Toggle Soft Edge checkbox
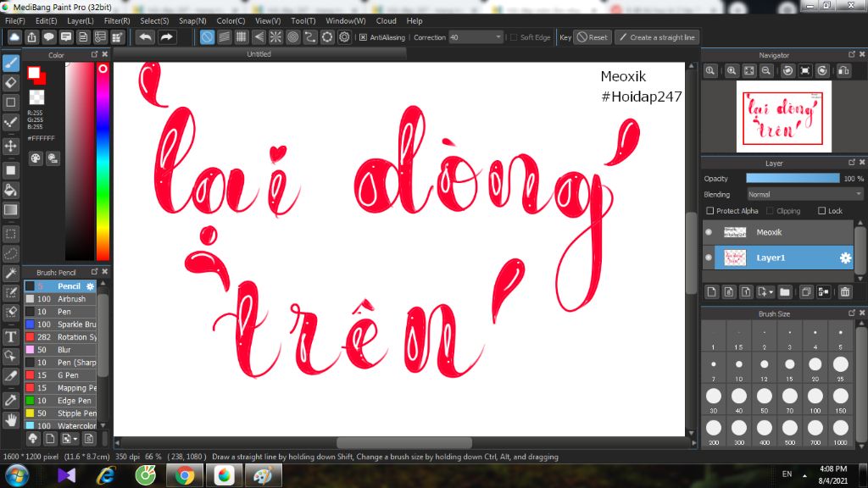 tap(514, 37)
